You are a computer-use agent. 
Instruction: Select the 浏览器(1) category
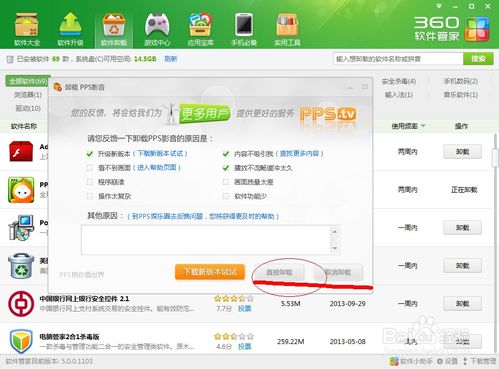coord(28,95)
